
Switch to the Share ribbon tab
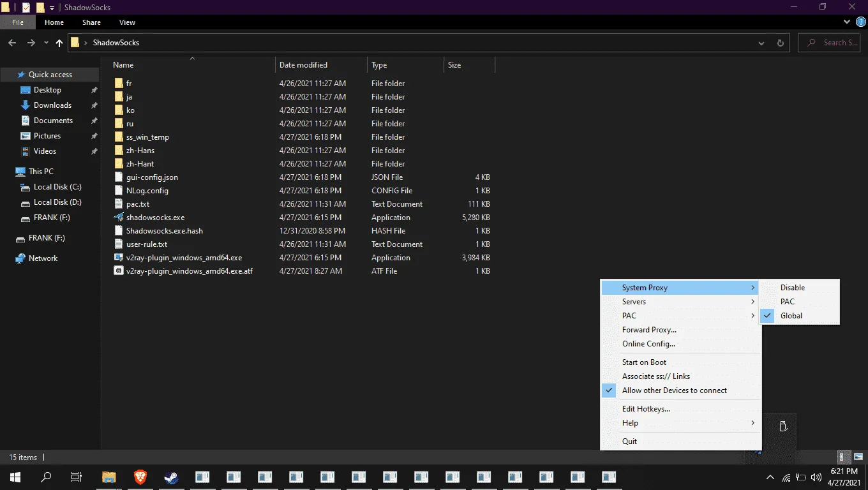(x=91, y=22)
